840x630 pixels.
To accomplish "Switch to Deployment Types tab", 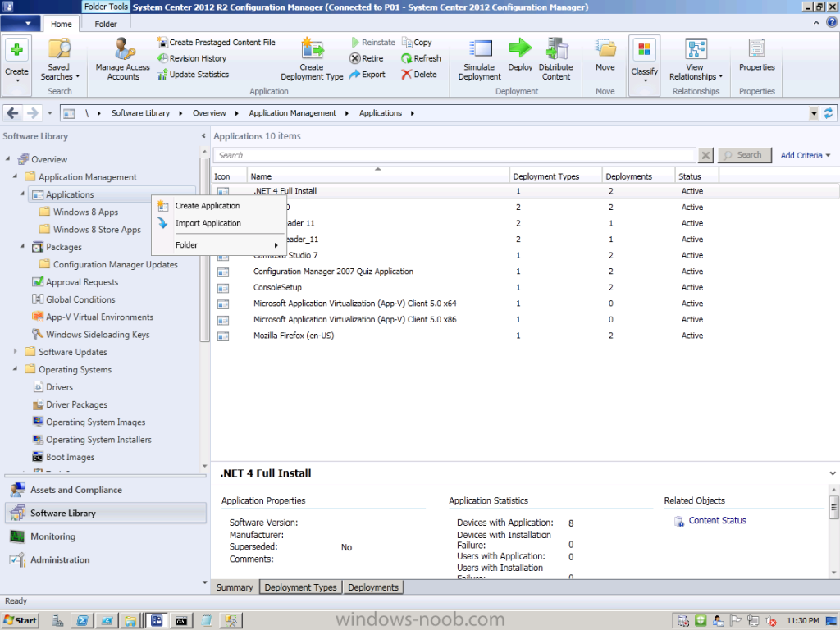I will [x=300, y=587].
